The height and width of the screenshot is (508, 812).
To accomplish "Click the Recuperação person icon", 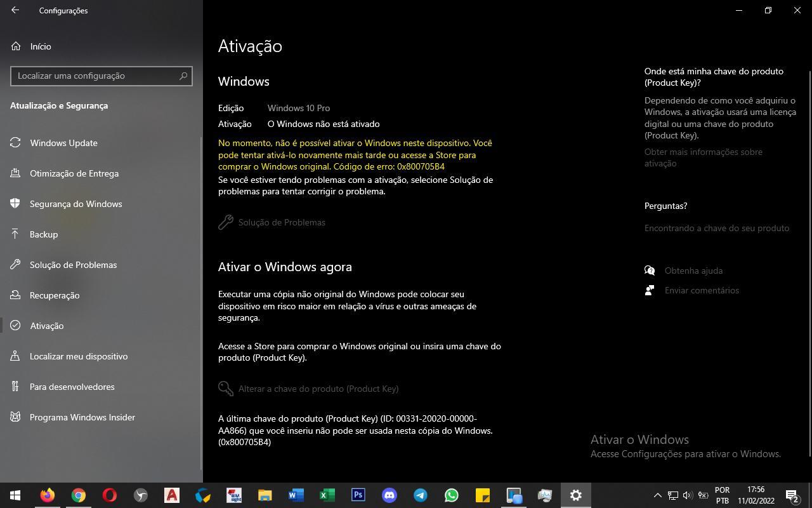I will (16, 295).
